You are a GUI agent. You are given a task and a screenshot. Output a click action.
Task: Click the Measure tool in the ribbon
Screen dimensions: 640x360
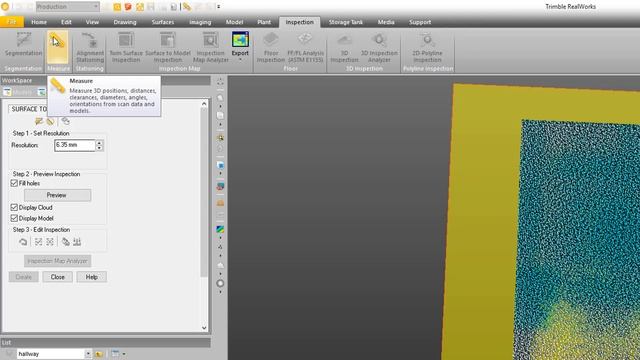[x=58, y=48]
